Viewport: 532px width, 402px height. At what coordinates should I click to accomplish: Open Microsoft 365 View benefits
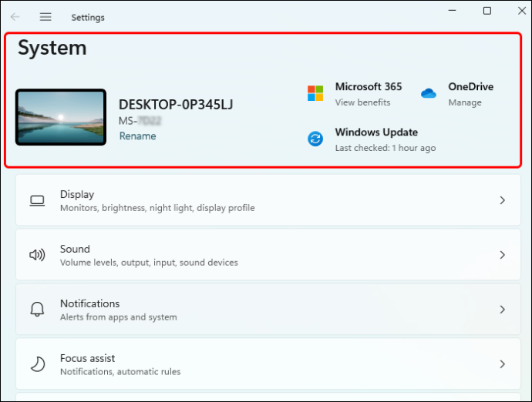tap(362, 102)
